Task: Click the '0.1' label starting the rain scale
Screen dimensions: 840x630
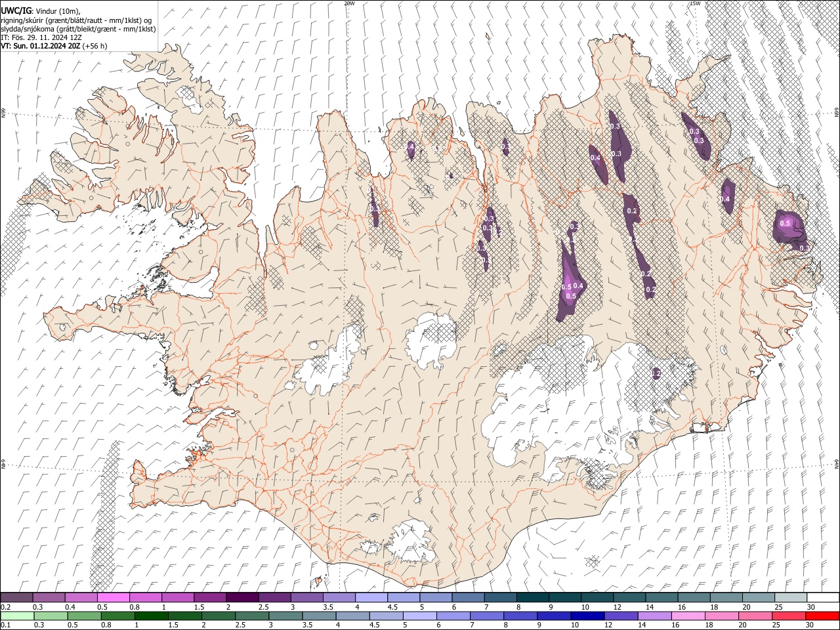Action: 6,625
